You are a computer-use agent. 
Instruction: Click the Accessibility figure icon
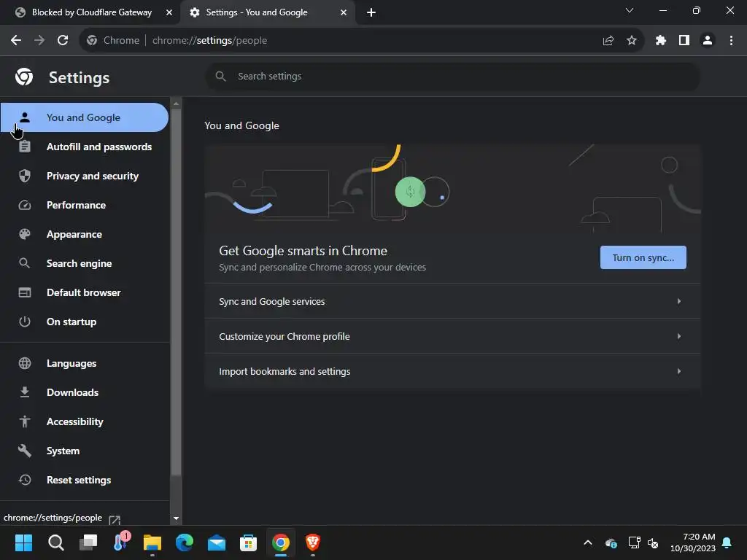[25, 421]
